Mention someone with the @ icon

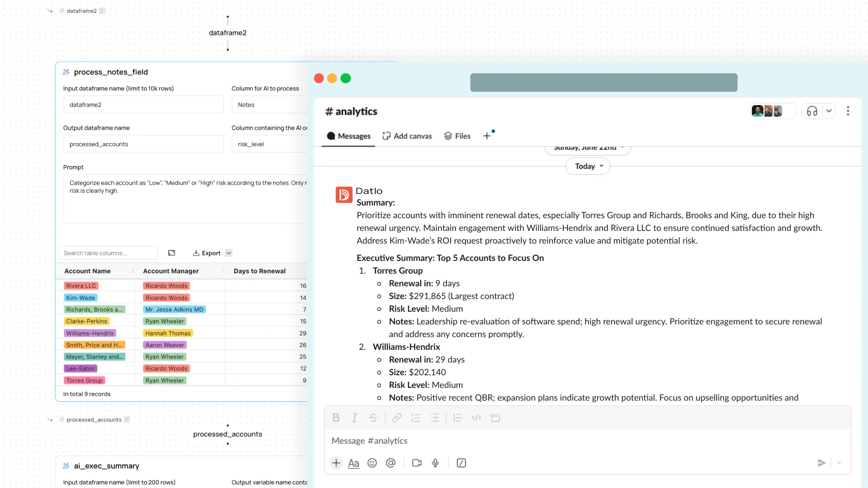pos(391,463)
